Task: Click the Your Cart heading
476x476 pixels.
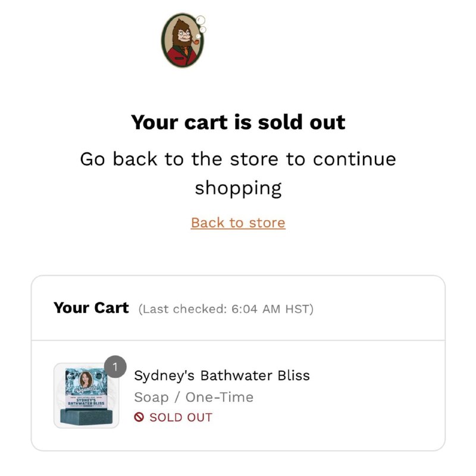Action: coord(91,308)
